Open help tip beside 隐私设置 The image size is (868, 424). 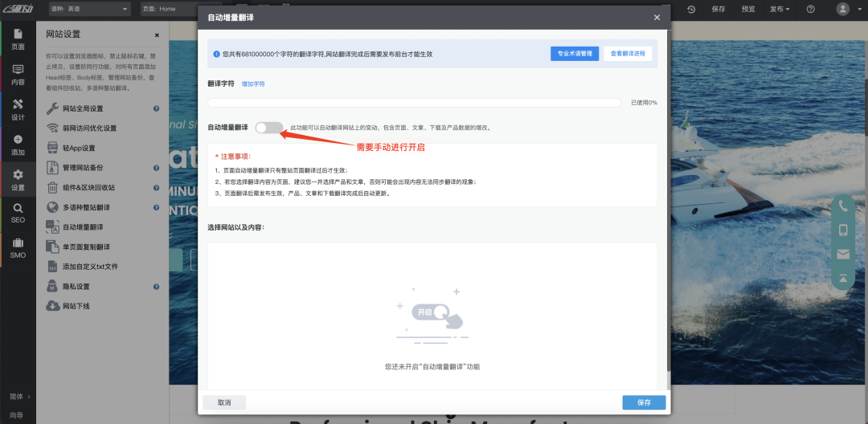(x=157, y=287)
